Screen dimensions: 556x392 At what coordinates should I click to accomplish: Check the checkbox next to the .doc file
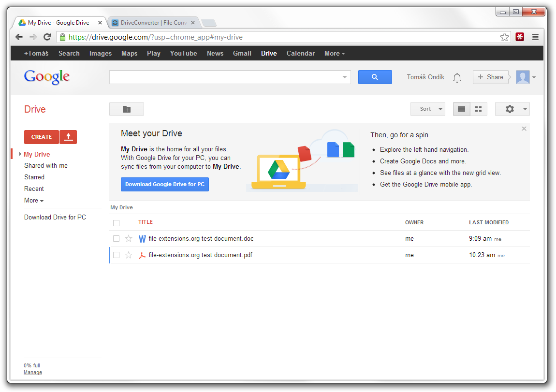pos(116,239)
